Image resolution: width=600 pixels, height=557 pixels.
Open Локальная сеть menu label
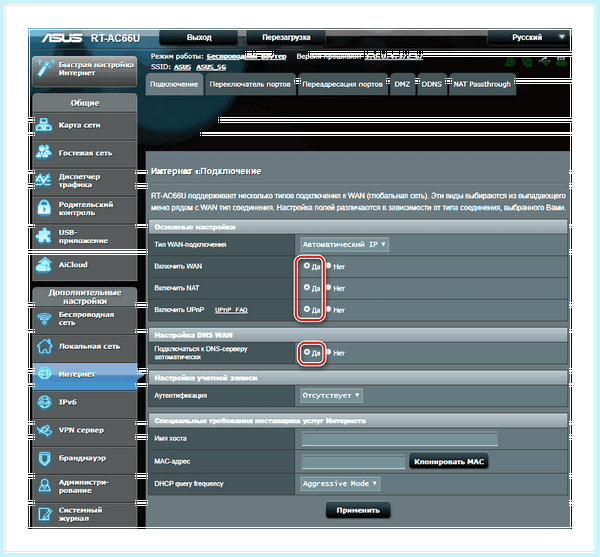(89, 346)
